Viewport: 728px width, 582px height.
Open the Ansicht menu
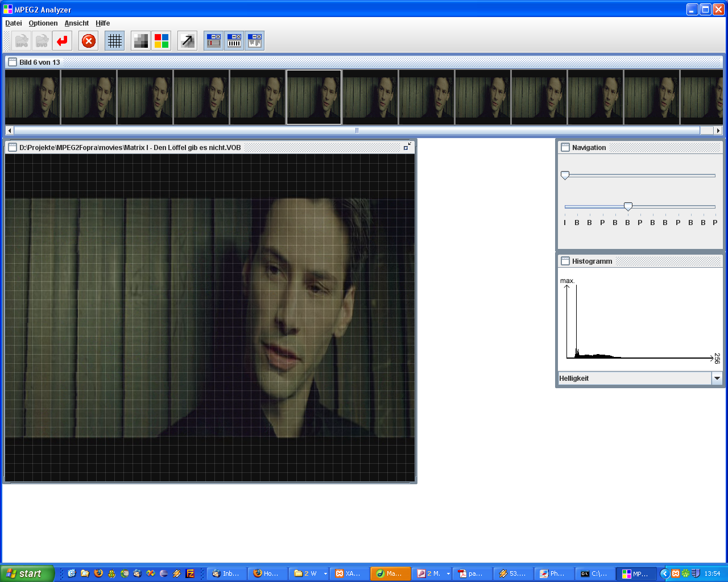pyautogui.click(x=77, y=23)
